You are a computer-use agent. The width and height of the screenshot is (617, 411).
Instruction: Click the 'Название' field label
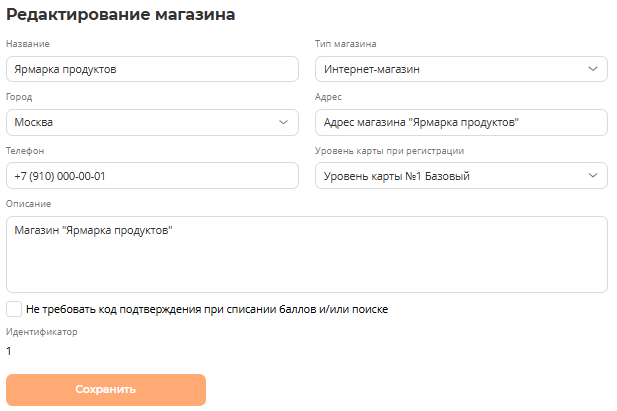(x=28, y=44)
